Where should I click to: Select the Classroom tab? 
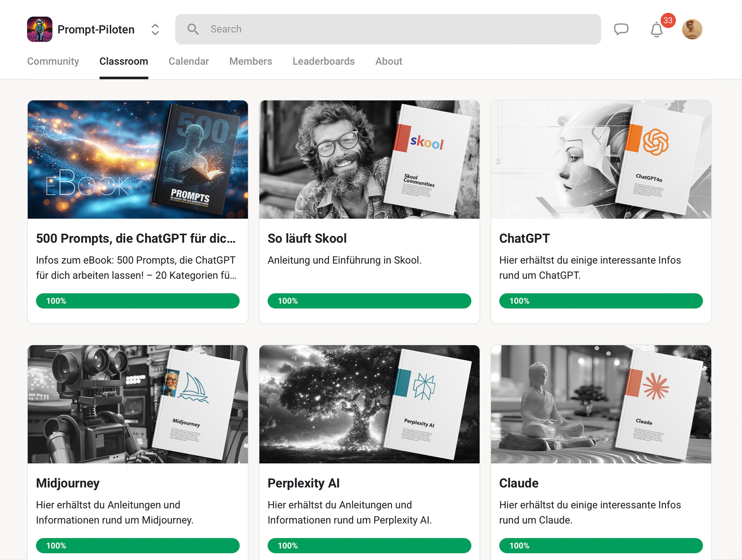[124, 61]
